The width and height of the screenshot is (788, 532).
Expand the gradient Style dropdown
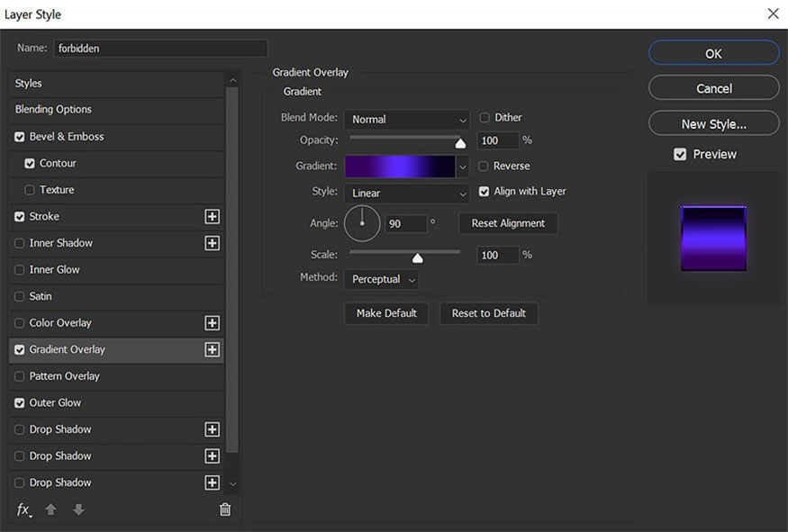coord(407,194)
